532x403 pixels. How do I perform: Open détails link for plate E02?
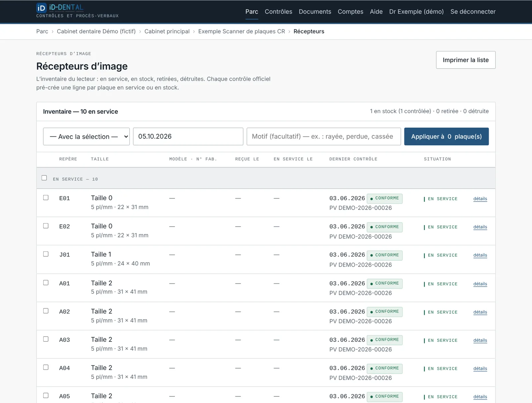[x=480, y=227]
